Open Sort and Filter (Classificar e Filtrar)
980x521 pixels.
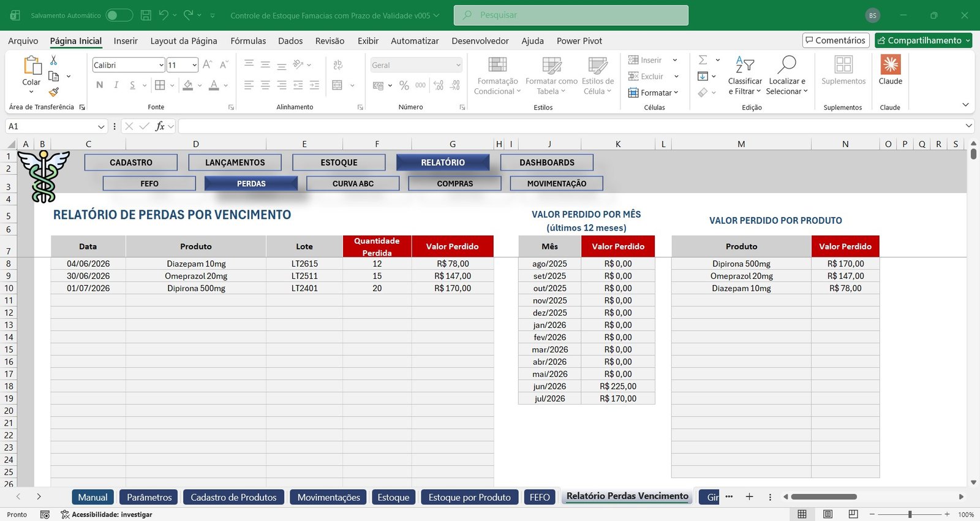coord(745,75)
